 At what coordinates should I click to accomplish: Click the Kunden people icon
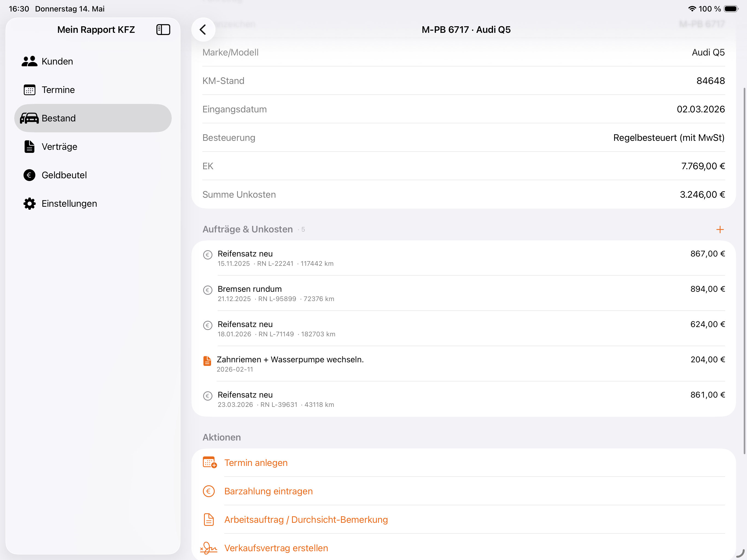tap(29, 62)
